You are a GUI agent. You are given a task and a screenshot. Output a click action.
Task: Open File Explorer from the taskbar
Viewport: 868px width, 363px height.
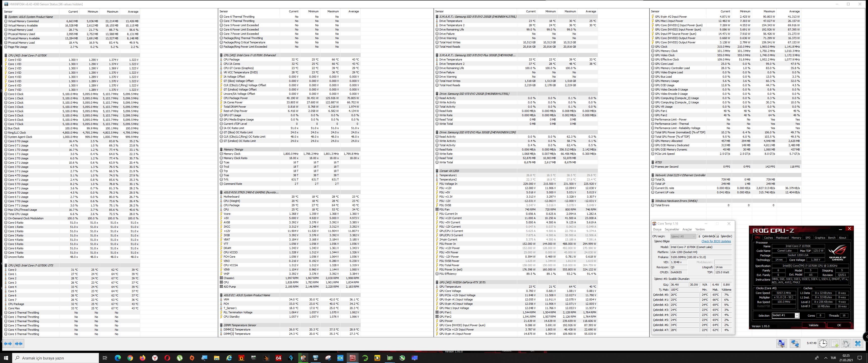[217, 358]
